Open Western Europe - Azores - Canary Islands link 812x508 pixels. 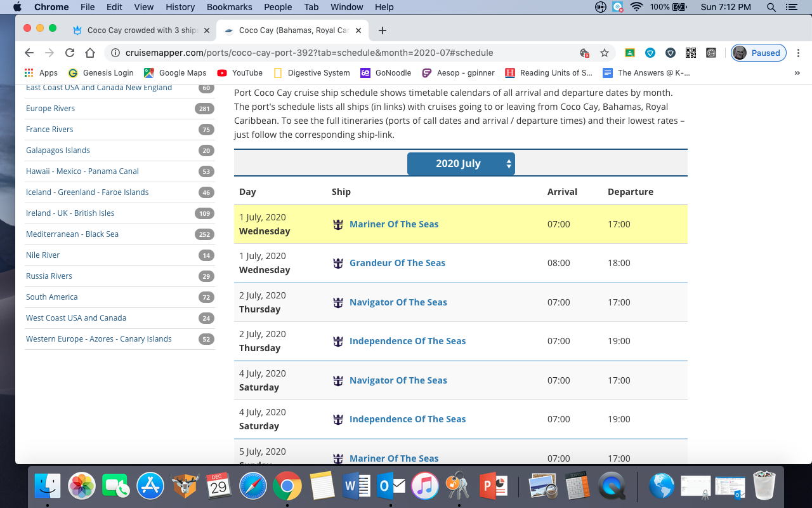(x=99, y=339)
